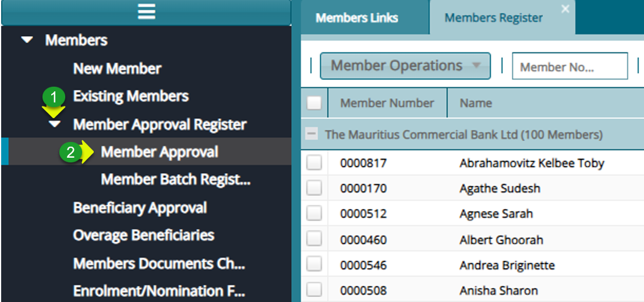Sort by Name column header
The width and height of the screenshot is (644, 302).
point(476,103)
